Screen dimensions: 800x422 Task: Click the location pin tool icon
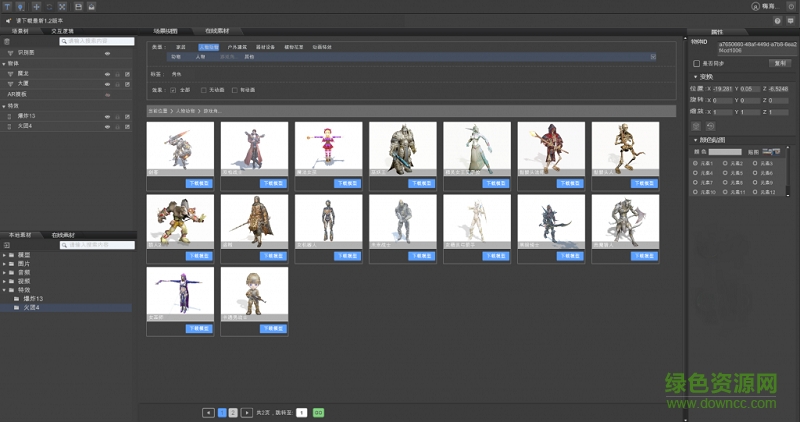[x=20, y=6]
